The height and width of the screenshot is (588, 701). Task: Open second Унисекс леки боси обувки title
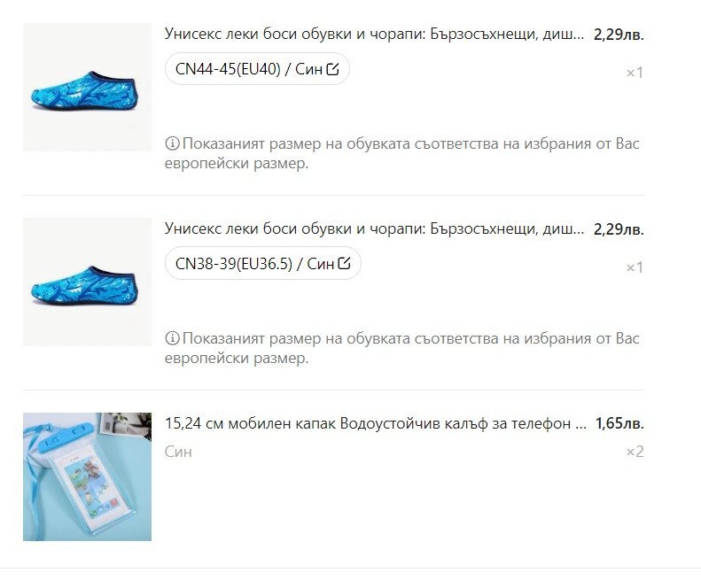374,228
